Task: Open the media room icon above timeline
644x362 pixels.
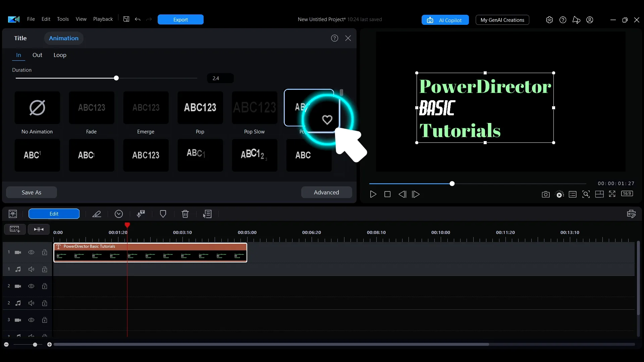Action: coord(13,214)
